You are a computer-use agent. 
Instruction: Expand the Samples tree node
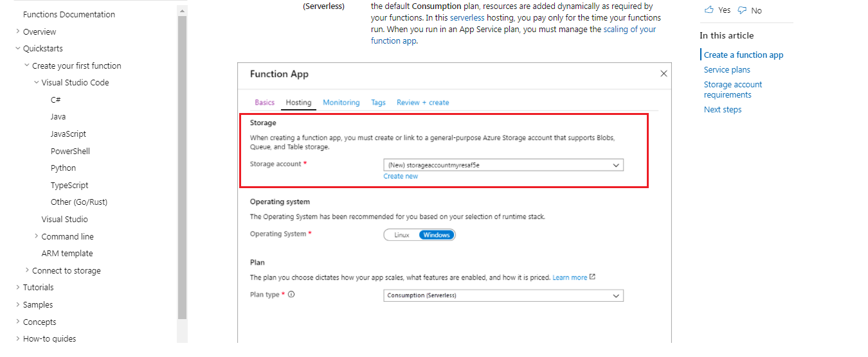[17, 305]
